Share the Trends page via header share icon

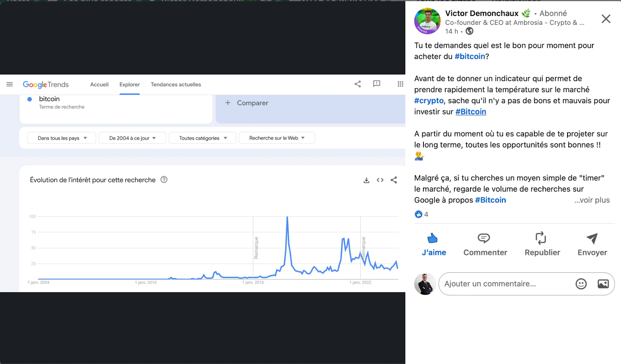click(357, 84)
